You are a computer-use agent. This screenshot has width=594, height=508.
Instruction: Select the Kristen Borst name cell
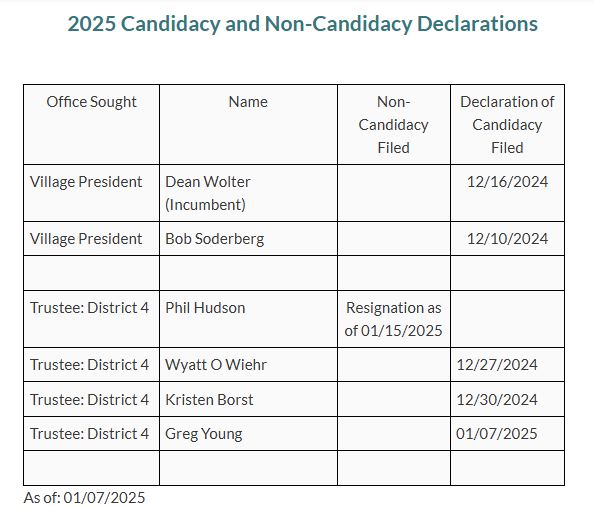(249, 400)
